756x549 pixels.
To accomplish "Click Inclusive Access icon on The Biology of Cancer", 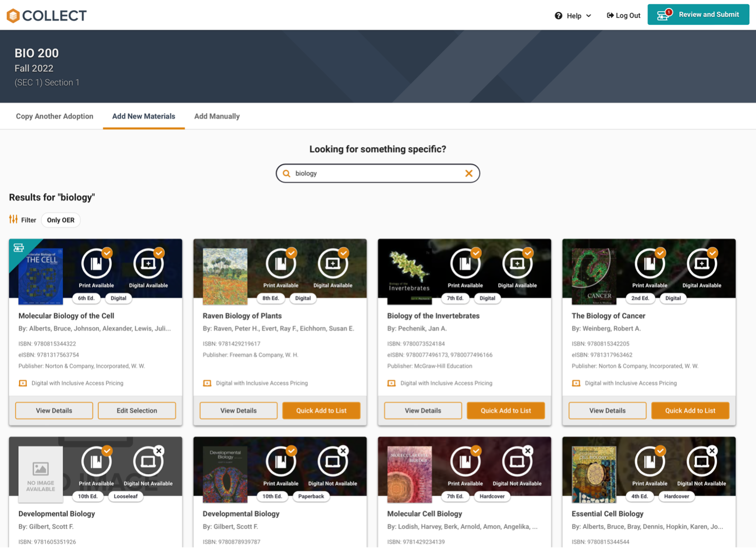I will 576,383.
